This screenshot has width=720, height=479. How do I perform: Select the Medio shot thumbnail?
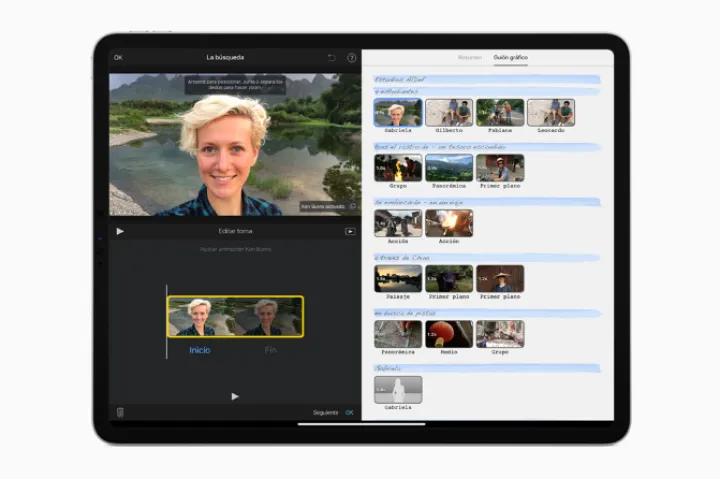point(449,334)
